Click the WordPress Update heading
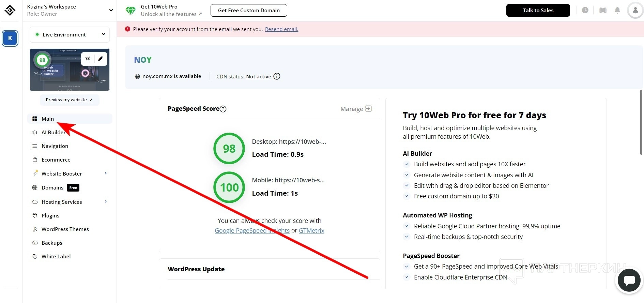 [196, 269]
